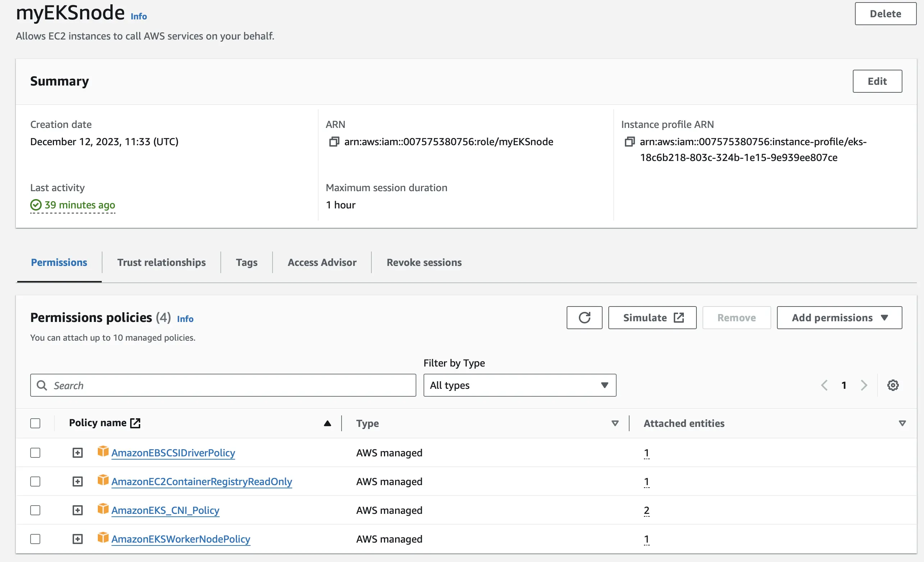Screen dimensions: 924x562
Task: Check the AmazonEC2ContainerRegistryReadOnly row checkbox
Action: 35,482
